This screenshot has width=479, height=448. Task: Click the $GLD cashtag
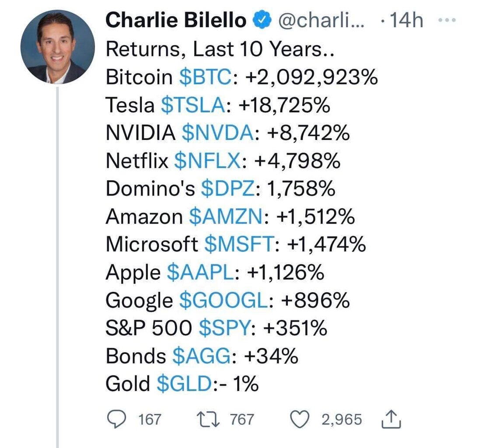tap(185, 384)
